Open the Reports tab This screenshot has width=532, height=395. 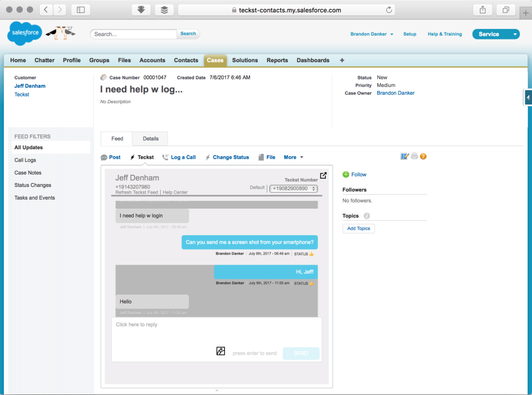pyautogui.click(x=277, y=60)
